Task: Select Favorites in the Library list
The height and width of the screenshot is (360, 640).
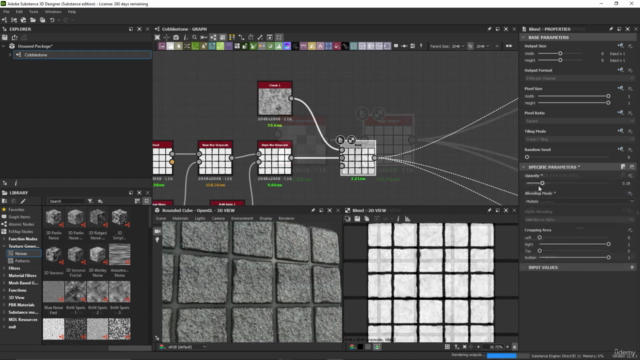Action: click(17, 209)
